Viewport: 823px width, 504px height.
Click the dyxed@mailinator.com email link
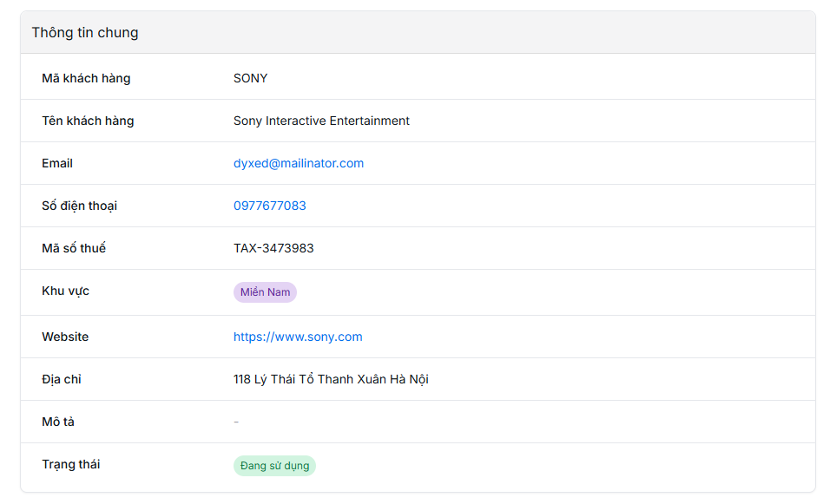pos(298,163)
